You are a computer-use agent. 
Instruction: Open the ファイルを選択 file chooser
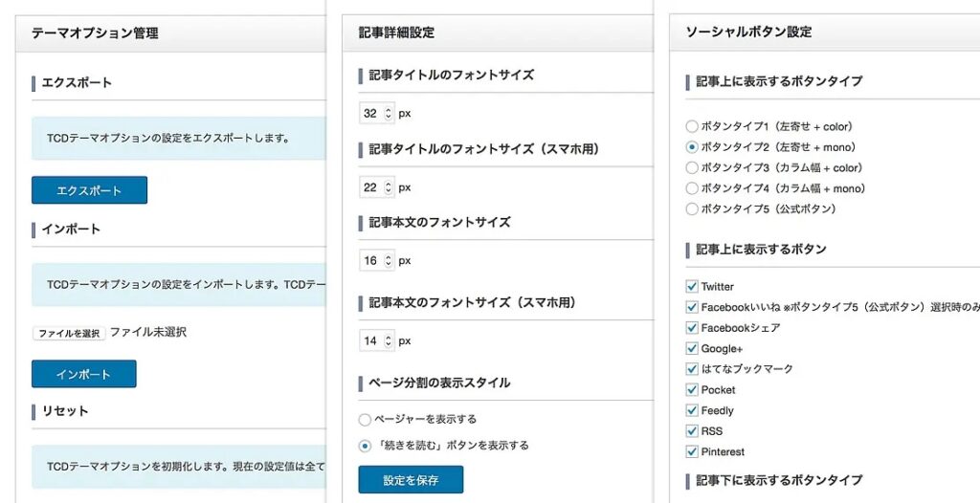point(69,333)
